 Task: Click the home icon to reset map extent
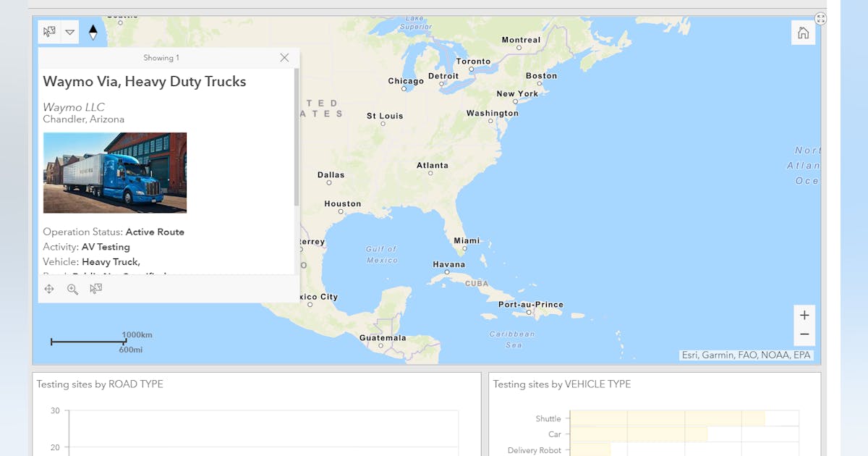click(x=803, y=32)
